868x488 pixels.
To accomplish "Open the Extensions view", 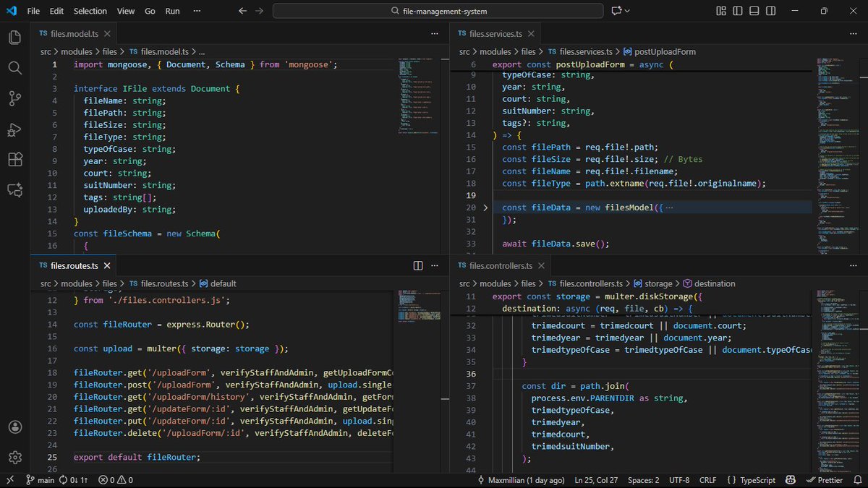I will tap(14, 160).
